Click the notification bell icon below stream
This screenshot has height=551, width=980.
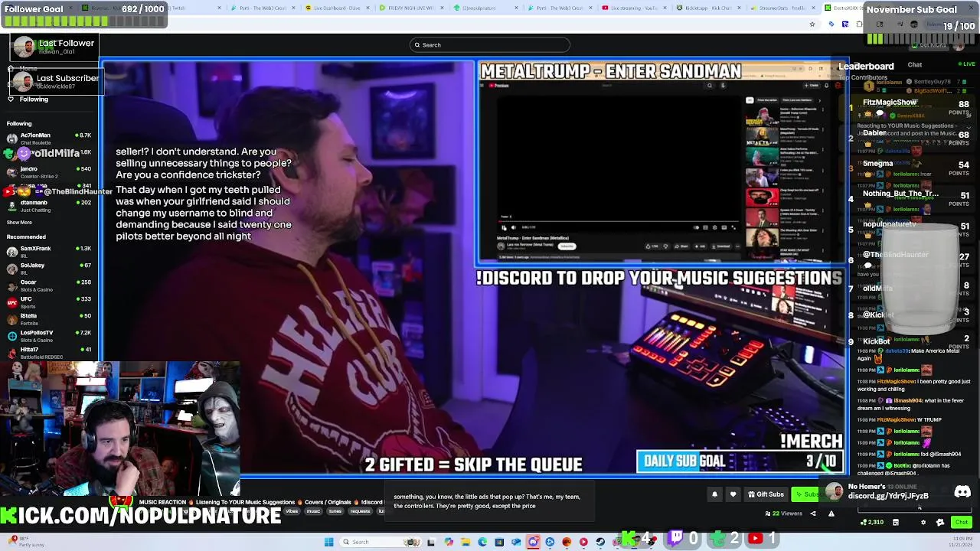(x=714, y=494)
